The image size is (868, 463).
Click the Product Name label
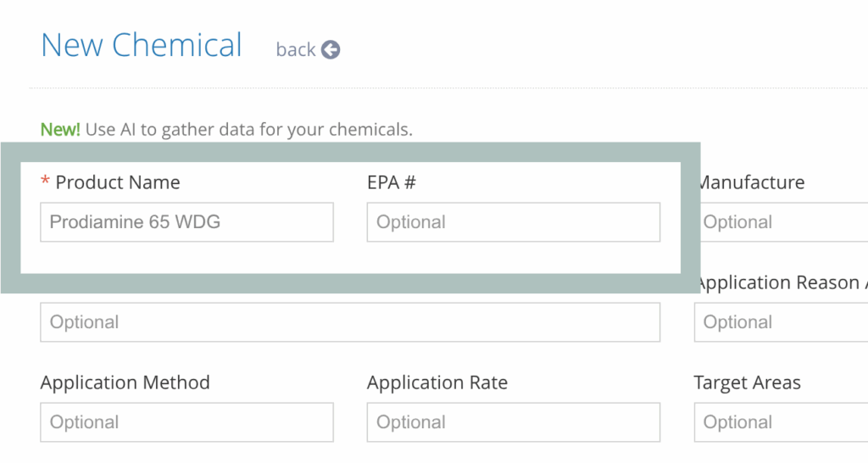117,182
